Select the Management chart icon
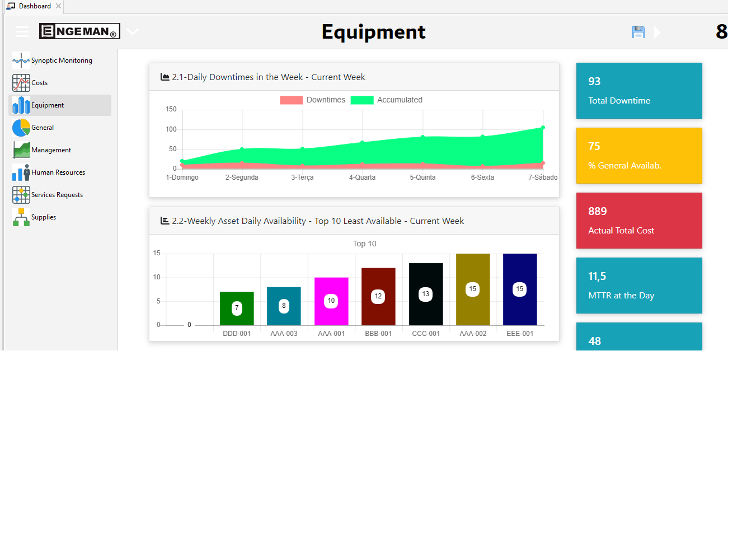Viewport: 756px width, 533px height. (21, 149)
